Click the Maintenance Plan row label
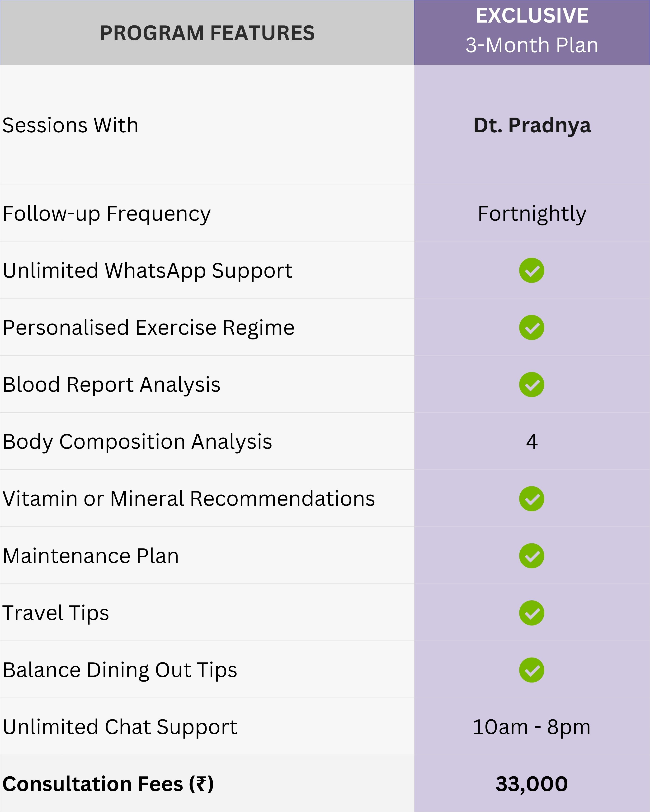 [x=90, y=556]
